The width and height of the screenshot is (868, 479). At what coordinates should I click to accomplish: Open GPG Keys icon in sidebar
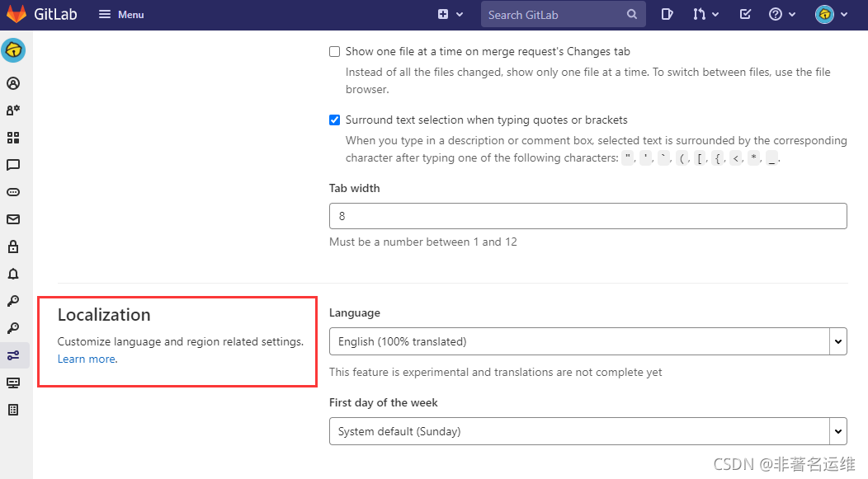tap(13, 328)
